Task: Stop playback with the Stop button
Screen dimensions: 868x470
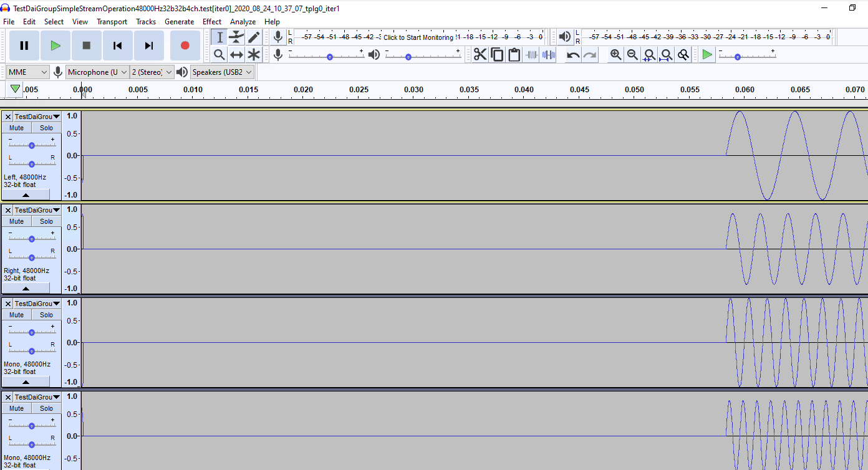Action: (x=87, y=46)
